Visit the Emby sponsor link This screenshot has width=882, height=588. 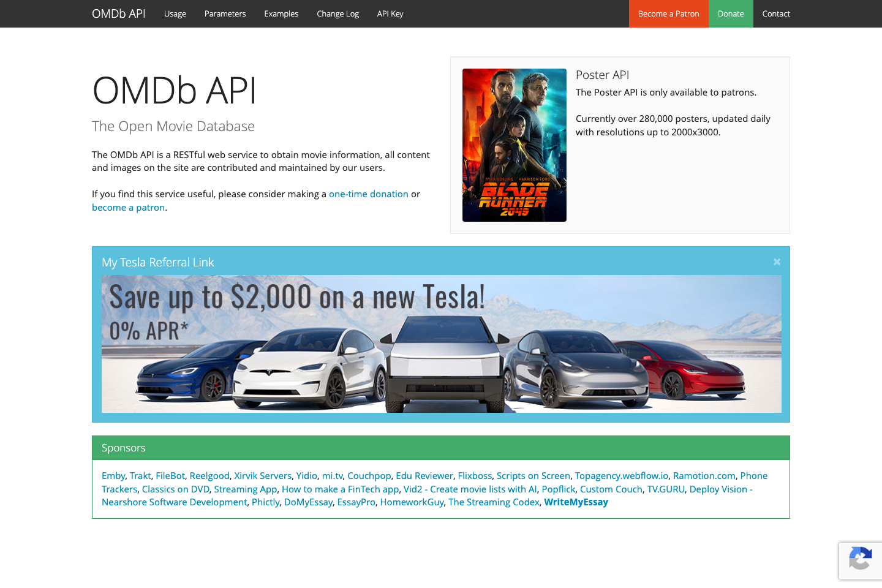(113, 475)
